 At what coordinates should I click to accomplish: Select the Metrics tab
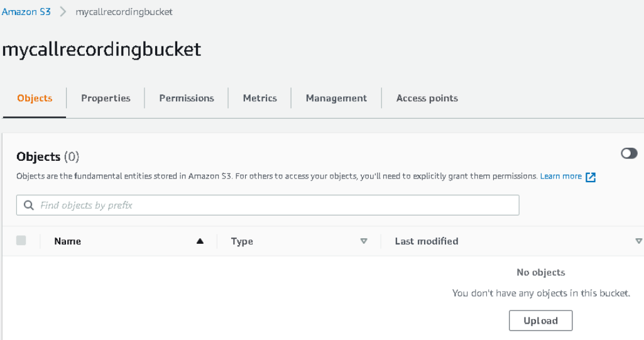click(259, 98)
